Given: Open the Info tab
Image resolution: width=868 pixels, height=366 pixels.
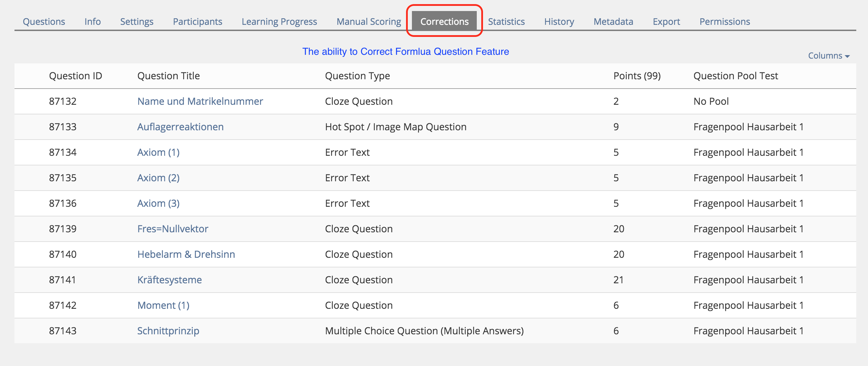Looking at the screenshot, I should pos(92,21).
